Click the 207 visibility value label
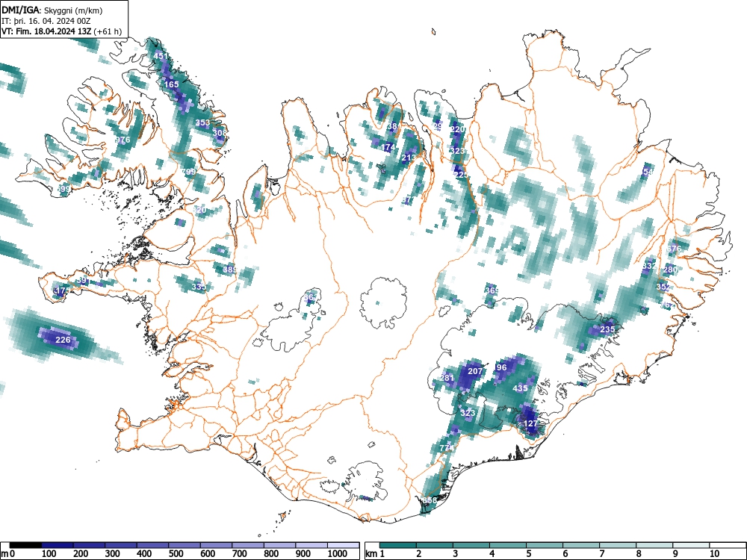Screen dimensions: 747x560 tap(475, 371)
